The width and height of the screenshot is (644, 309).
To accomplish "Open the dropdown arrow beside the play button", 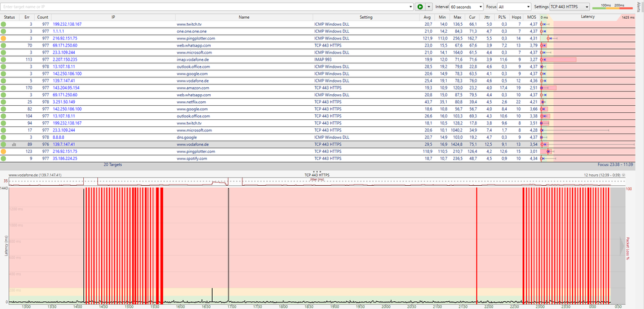I will [x=429, y=7].
